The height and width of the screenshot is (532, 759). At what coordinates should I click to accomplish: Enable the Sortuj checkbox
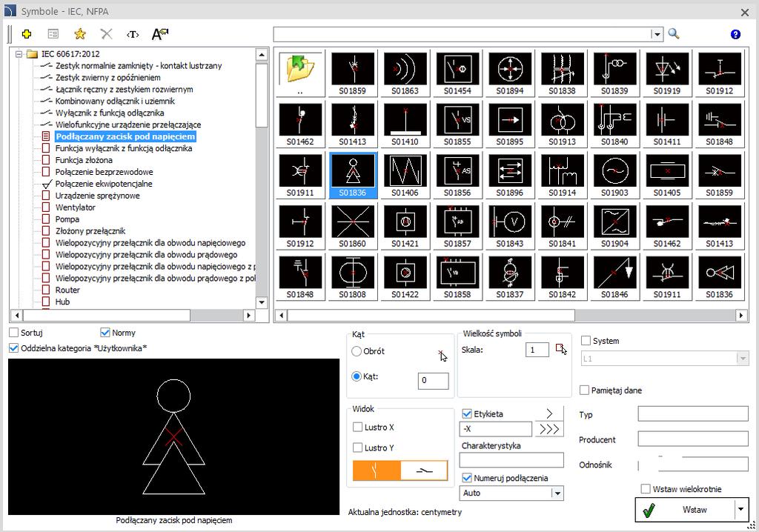[x=13, y=333]
